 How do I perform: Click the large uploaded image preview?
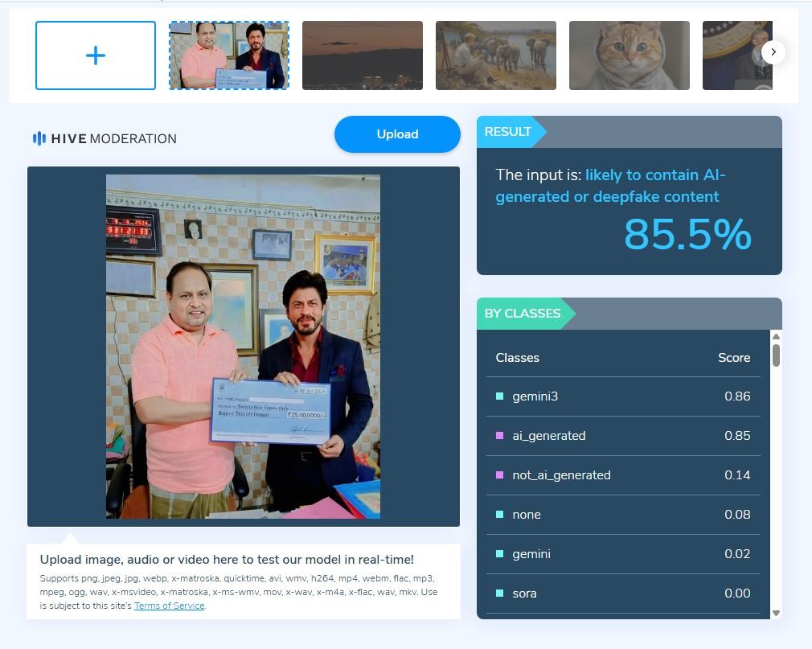coord(243,347)
